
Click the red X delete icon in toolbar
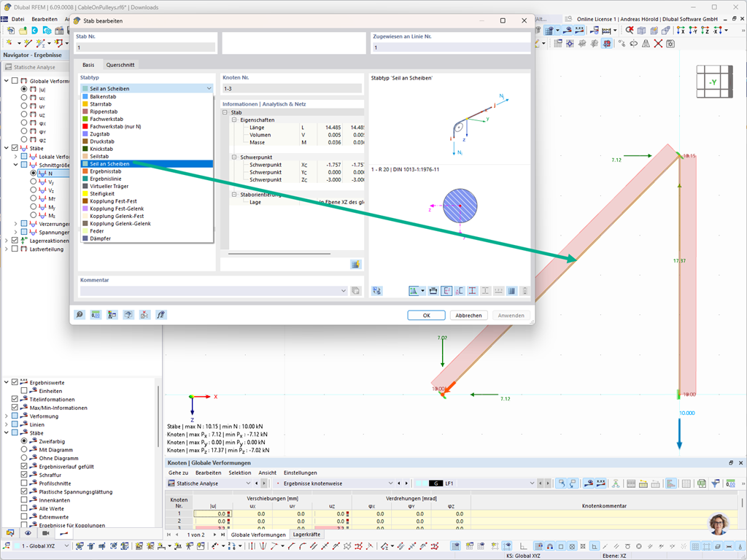tap(659, 43)
